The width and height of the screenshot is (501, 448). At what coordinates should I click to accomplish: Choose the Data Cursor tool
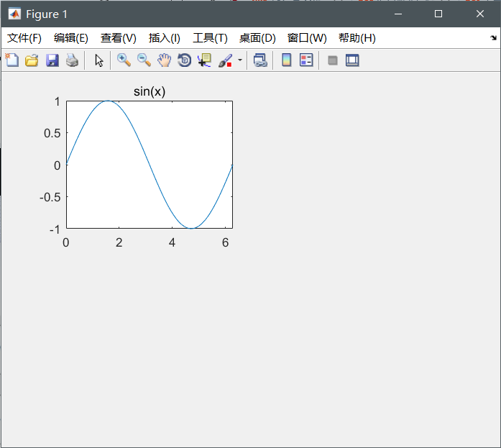(204, 60)
